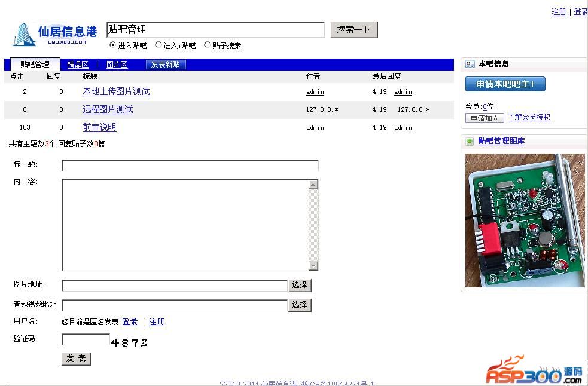Click the captcha image showing 4872
The image size is (588, 386).
[x=129, y=342]
